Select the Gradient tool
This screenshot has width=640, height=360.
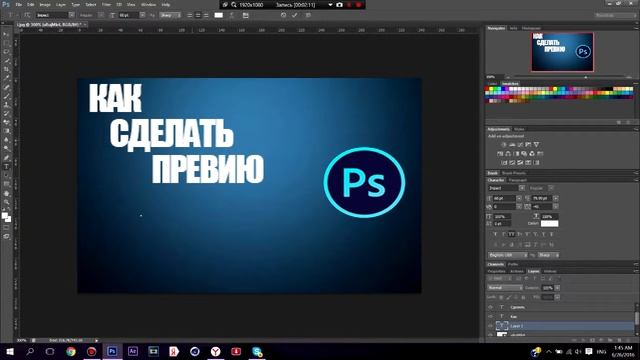(7, 131)
